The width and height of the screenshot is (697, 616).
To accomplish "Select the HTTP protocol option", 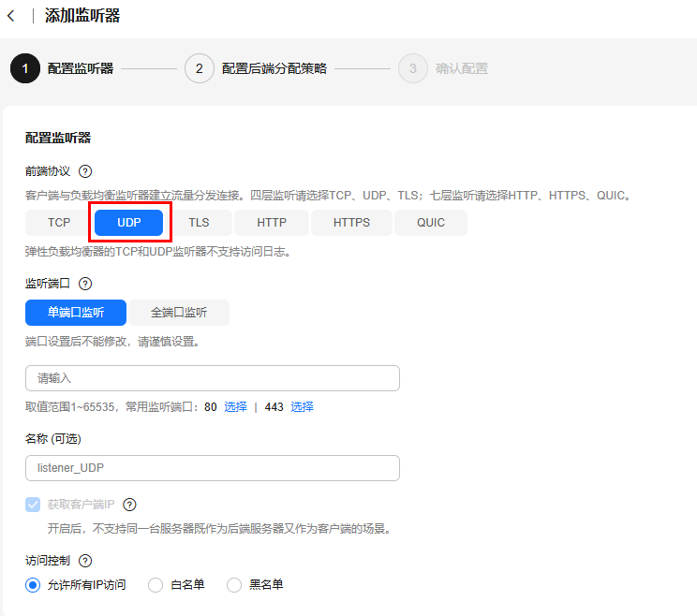I will pos(272,223).
